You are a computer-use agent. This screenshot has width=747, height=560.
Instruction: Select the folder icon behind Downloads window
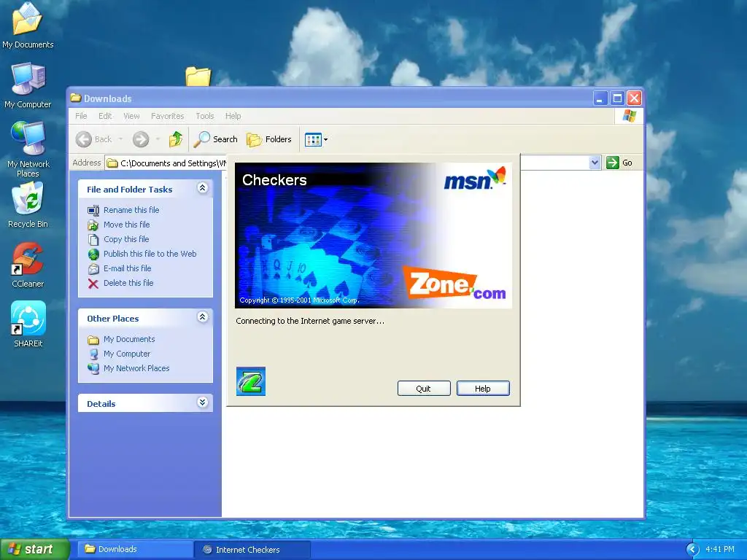coord(198,76)
